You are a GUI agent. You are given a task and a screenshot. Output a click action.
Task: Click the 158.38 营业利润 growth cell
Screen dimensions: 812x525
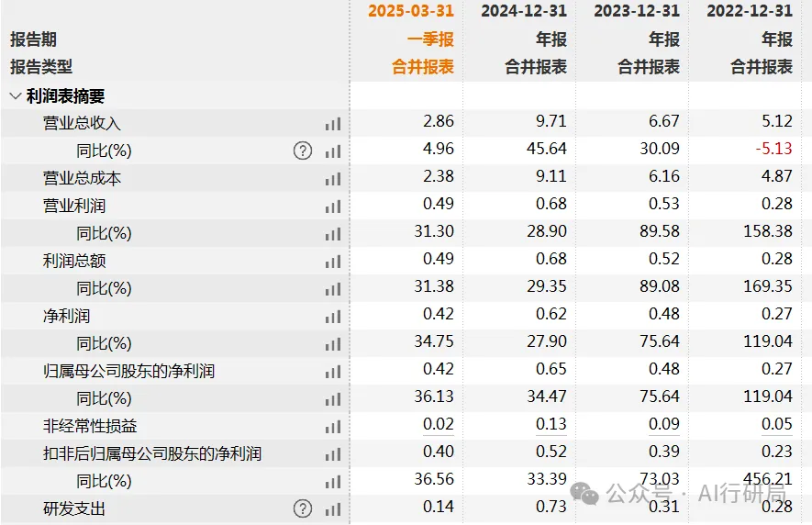point(768,231)
